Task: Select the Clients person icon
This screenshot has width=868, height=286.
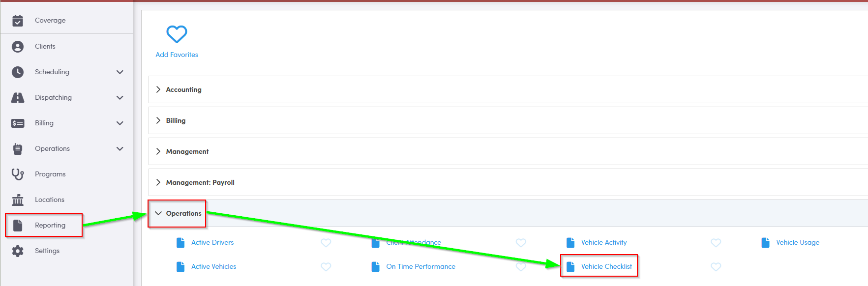Action: pos(18,47)
